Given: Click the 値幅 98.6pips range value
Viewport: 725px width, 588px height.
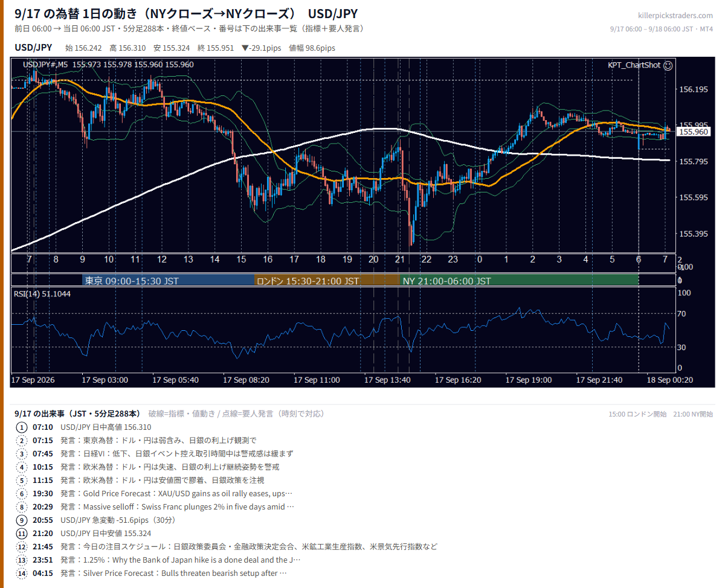Looking at the screenshot, I should (x=312, y=48).
